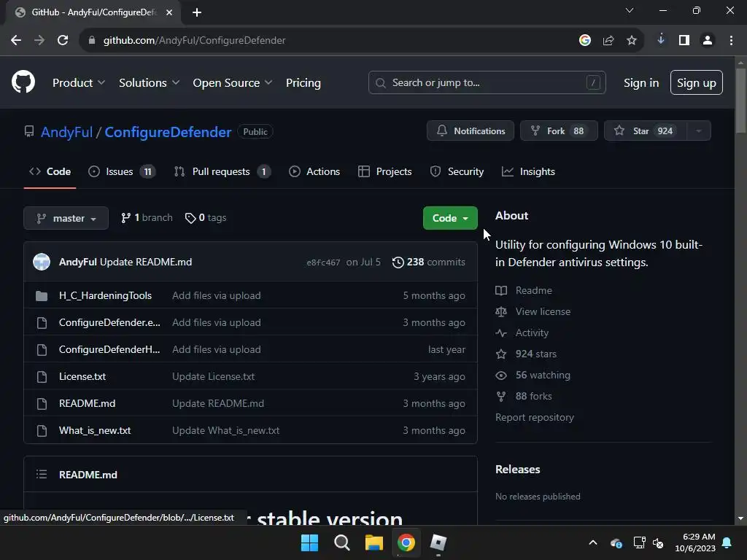Screen dimensions: 747x560
Task: Click the Notifications button
Action: point(471,131)
